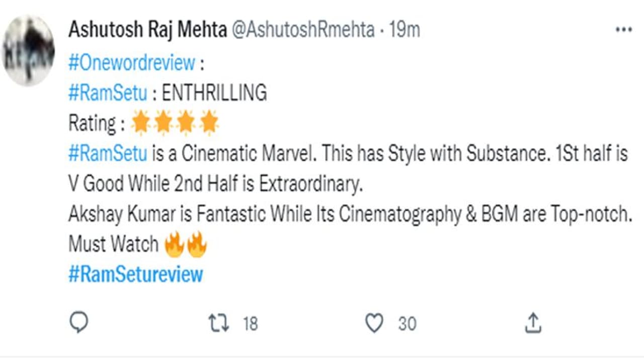This screenshot has height=363, width=644.
Task: Open the blurred profile picture avatar
Action: click(29, 49)
